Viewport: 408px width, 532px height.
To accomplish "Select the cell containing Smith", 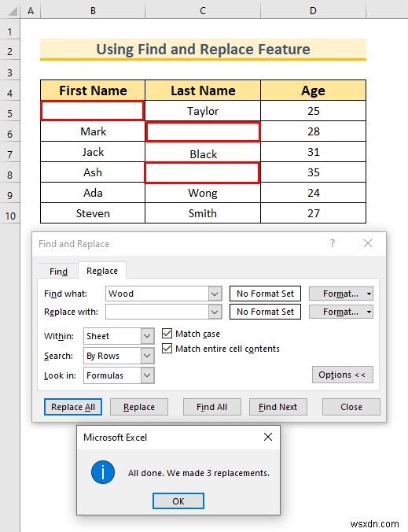I will coord(203,213).
